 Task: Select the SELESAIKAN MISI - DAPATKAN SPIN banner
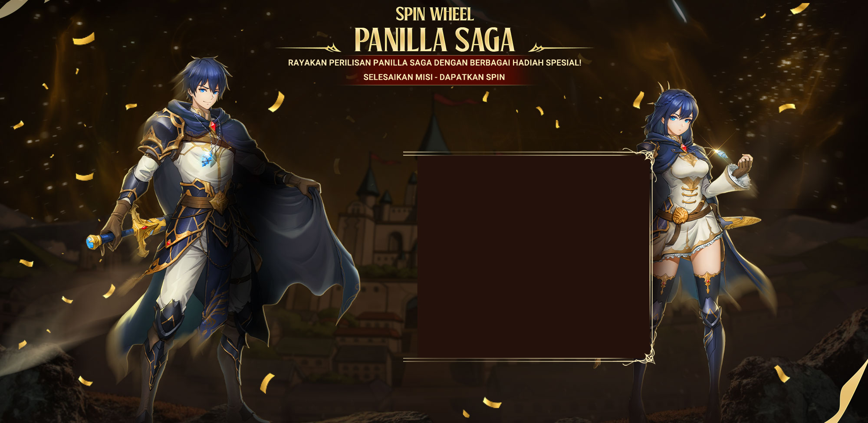click(x=434, y=77)
